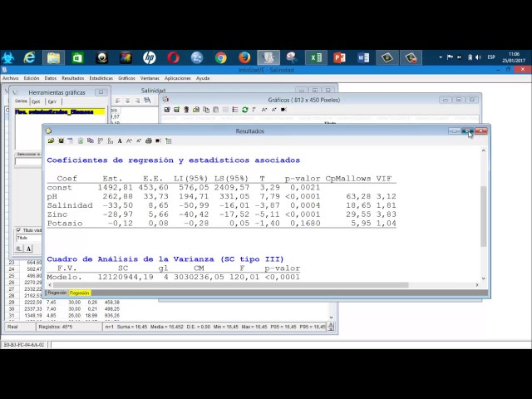The image size is (532, 399).
Task: Click the horizontal scrollbar in Resultados
Action: (x=230, y=285)
